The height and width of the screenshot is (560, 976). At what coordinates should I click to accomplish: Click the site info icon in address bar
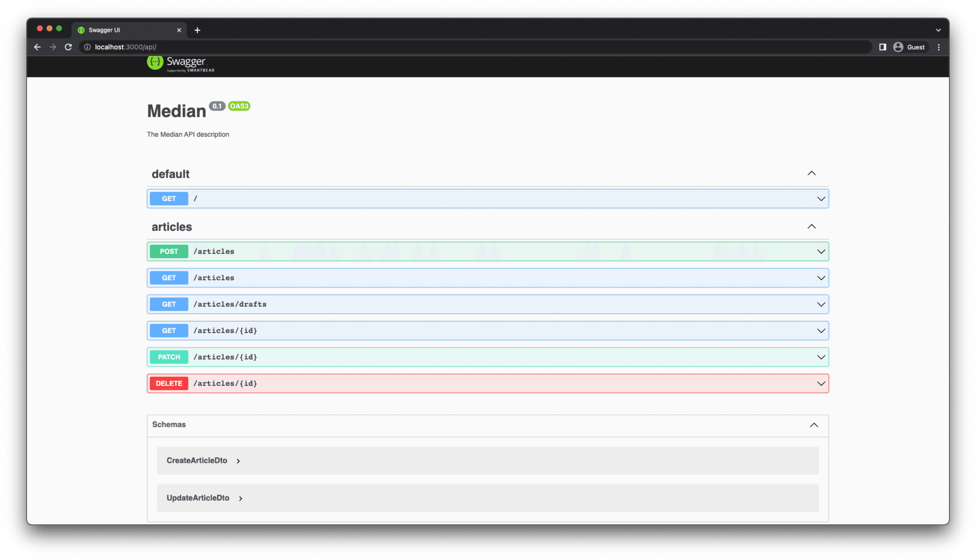coord(87,47)
